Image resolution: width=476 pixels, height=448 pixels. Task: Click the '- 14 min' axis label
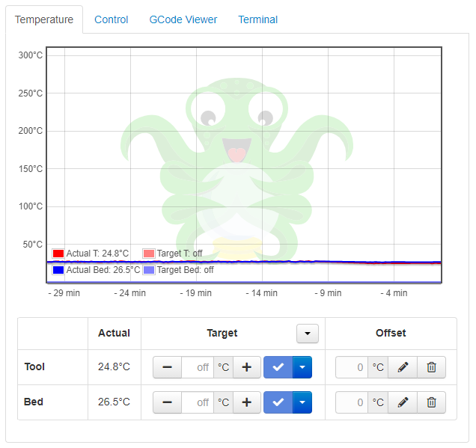[x=262, y=293]
